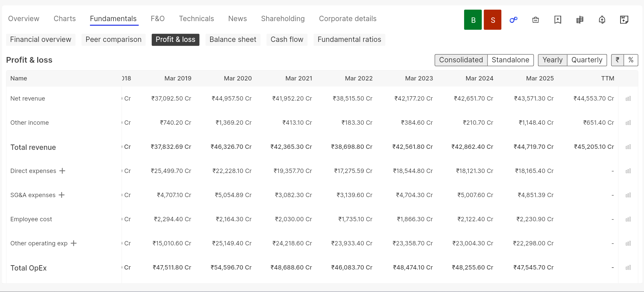
Task: Toggle view to Quarterly
Action: coord(587,60)
